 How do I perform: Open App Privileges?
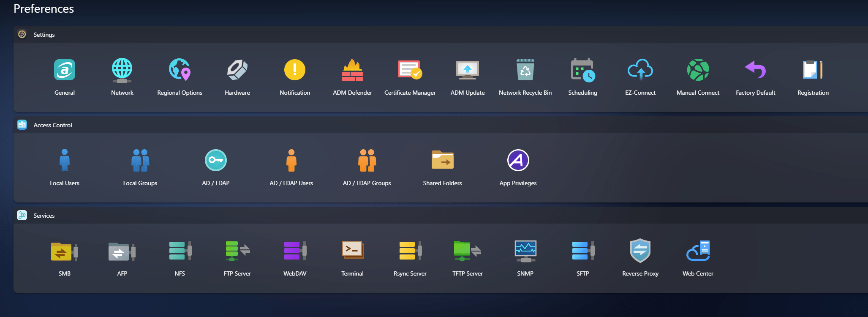518,161
